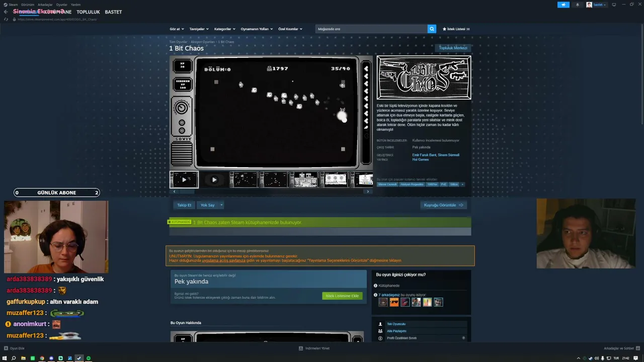
Task: Click the taskbar clock showing 21:42
Action: click(625, 358)
